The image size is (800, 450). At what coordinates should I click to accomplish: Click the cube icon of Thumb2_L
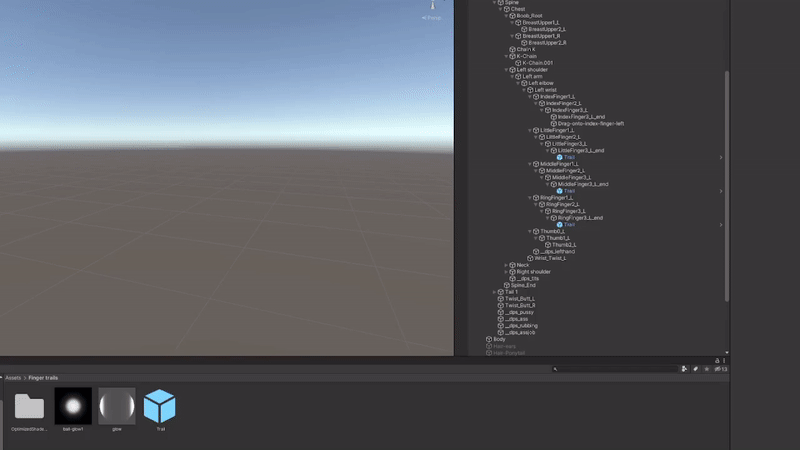pos(548,245)
